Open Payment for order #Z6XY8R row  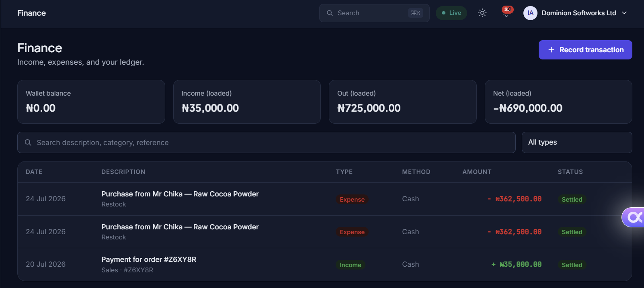point(325,264)
